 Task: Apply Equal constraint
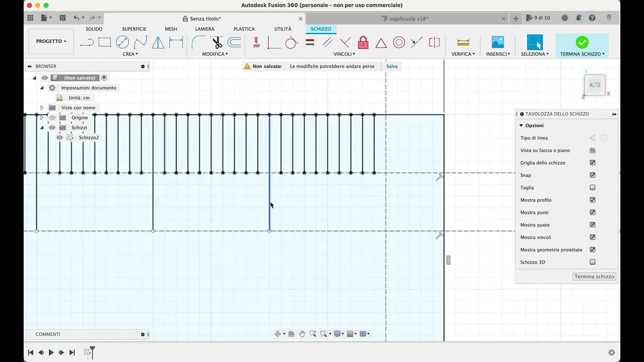tap(310, 43)
